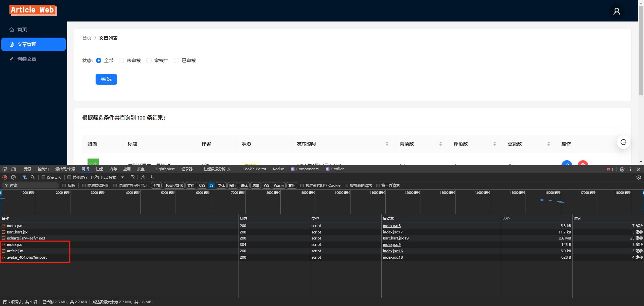644x306 pixels.
Task: Switch to the 控制台 DevTools tab
Action: [43, 169]
